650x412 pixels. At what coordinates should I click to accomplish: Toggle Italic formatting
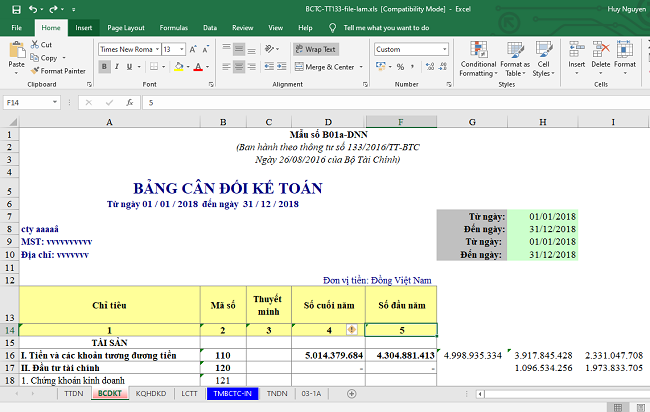[x=119, y=67]
